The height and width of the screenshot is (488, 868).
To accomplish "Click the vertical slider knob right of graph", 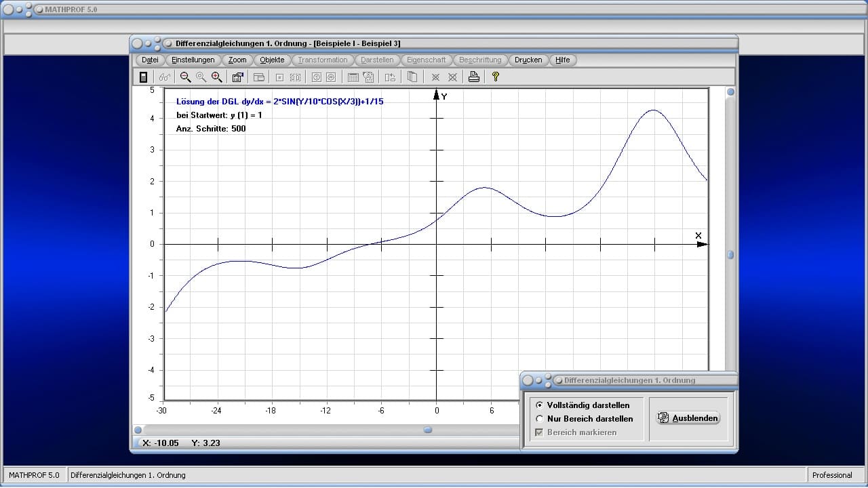I will coord(730,255).
